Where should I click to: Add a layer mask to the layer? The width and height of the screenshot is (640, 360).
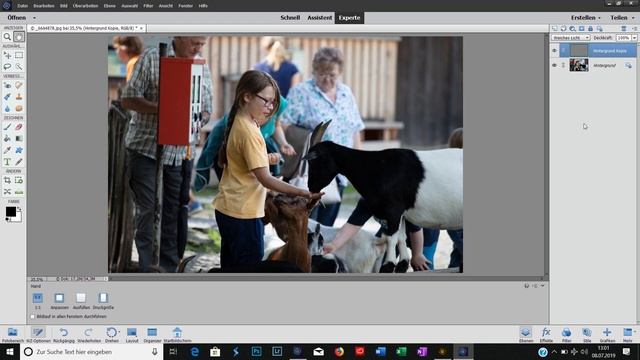click(582, 29)
